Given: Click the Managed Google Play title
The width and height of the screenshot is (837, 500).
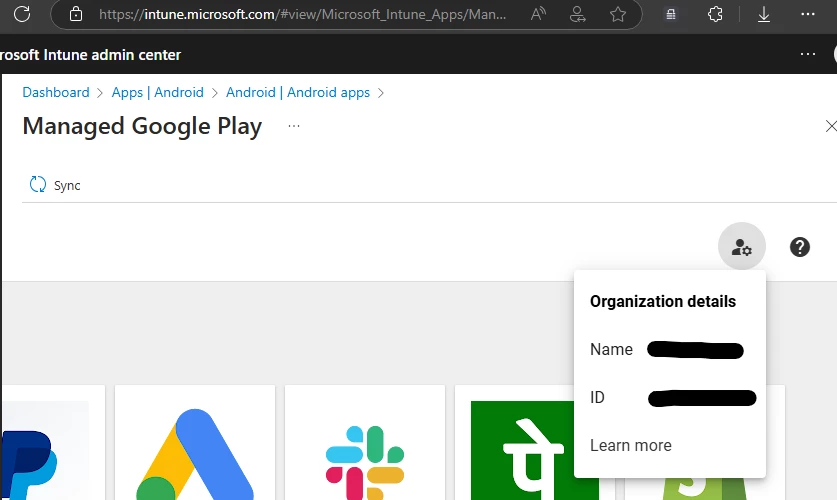Looking at the screenshot, I should pos(142,126).
